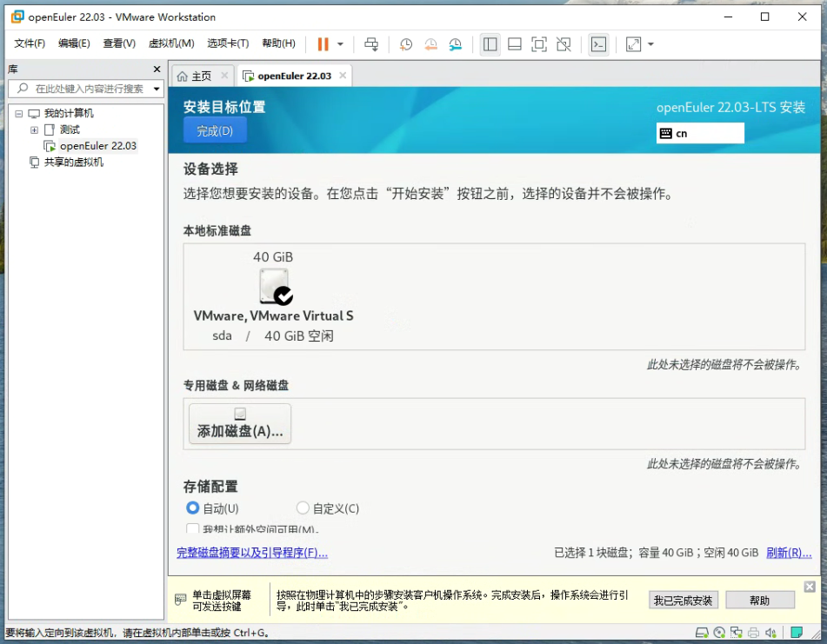Open the snapshot manager icon
The width and height of the screenshot is (827, 644).
click(x=455, y=44)
